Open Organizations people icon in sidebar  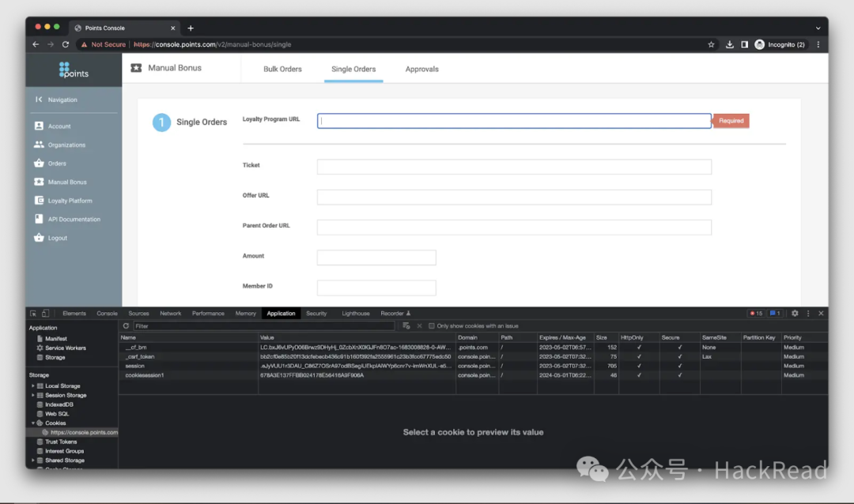(x=39, y=145)
